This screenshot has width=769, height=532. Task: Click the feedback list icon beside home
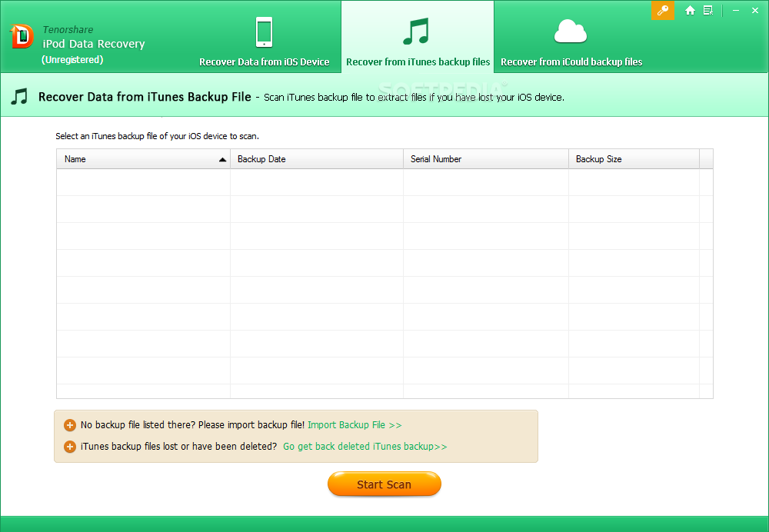click(x=707, y=10)
